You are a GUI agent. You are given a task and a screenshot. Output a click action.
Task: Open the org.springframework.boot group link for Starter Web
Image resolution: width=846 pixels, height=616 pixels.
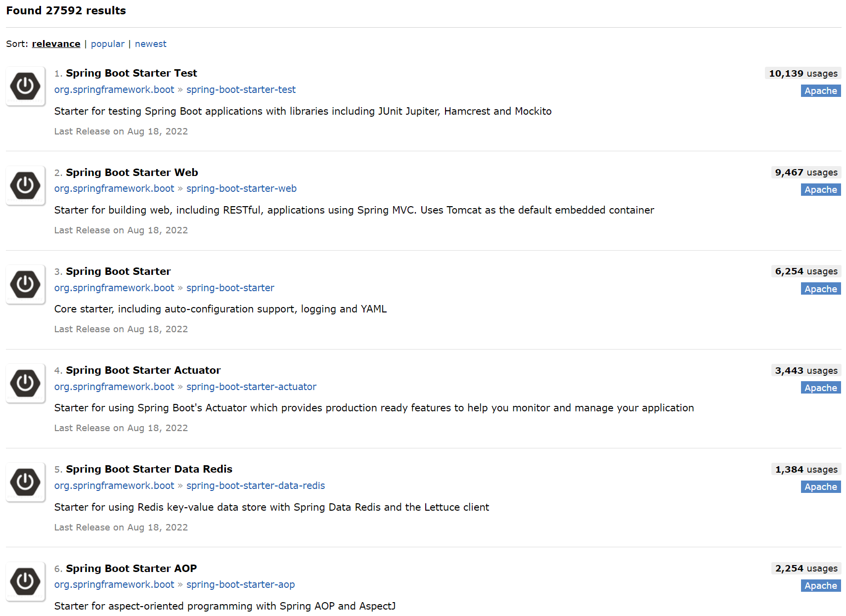[114, 188]
